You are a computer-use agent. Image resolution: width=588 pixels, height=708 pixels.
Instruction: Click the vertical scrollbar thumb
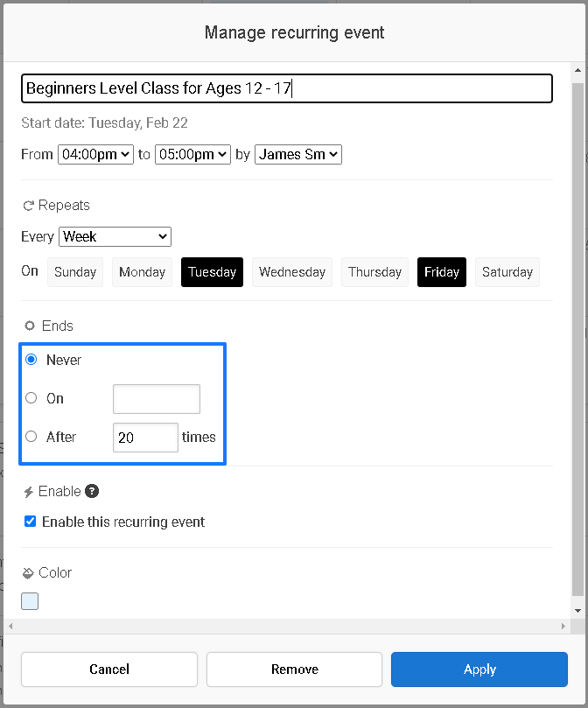(577, 340)
